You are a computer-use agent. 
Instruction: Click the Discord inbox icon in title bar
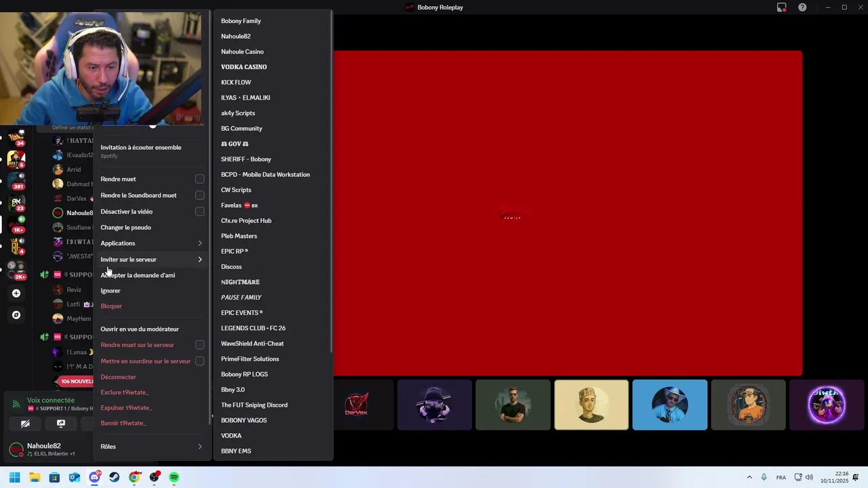coord(781,7)
